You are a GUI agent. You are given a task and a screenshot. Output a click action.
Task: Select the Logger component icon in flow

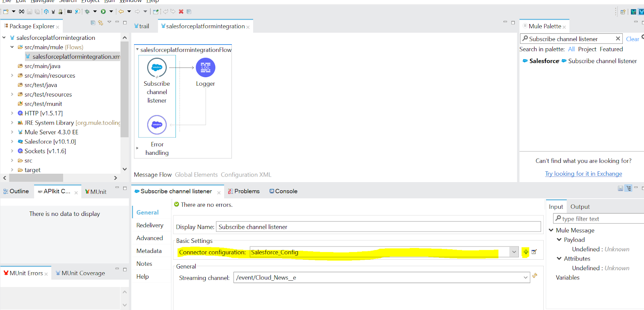(x=205, y=68)
